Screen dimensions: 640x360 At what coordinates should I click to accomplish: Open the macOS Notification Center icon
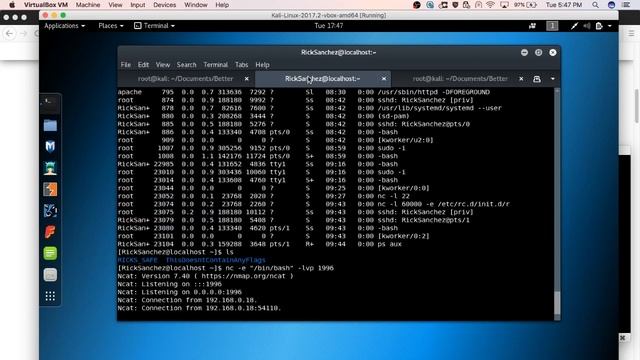[x=626, y=5]
